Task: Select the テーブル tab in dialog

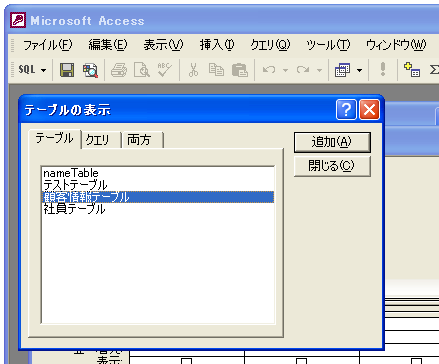Action: 54,138
